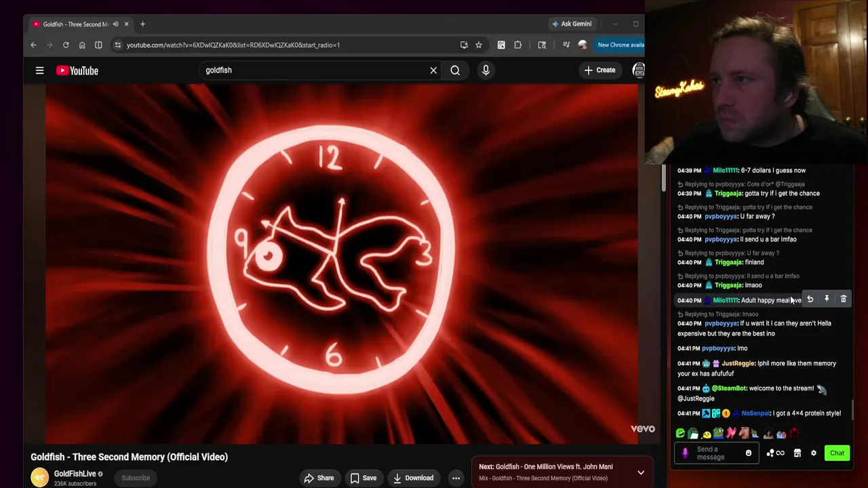
Task: Start voice search with microphone
Action: point(486,70)
